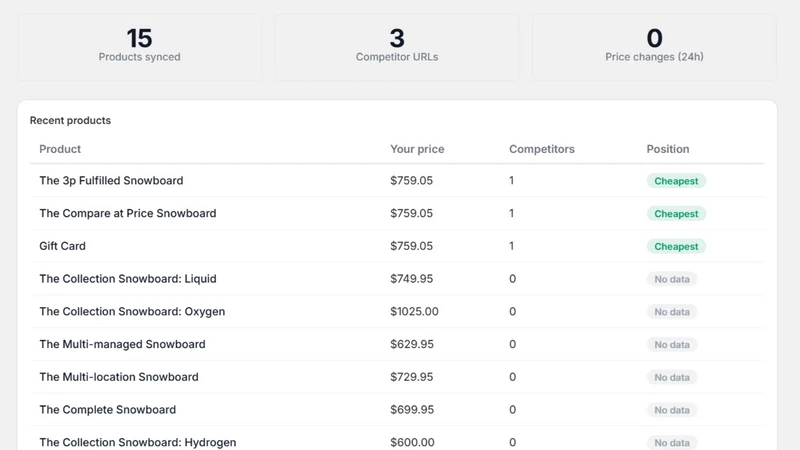Click the Your price column header
This screenshot has height=450, width=800.
[x=417, y=149]
